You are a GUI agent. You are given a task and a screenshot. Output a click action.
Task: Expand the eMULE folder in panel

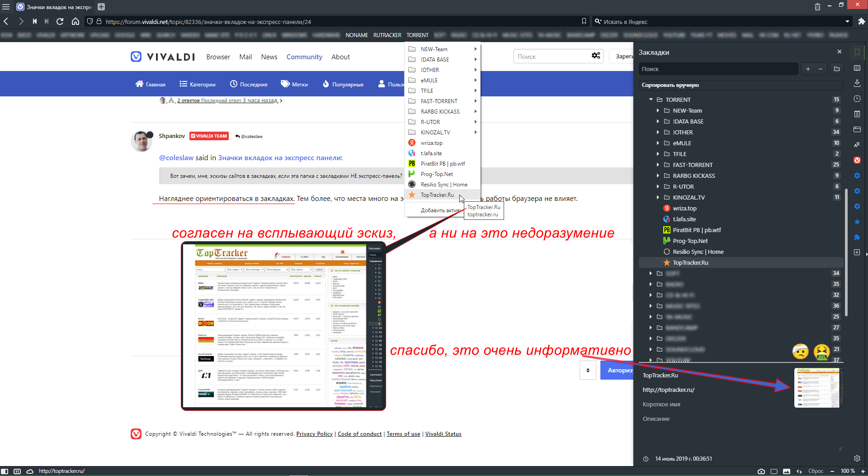tap(658, 143)
